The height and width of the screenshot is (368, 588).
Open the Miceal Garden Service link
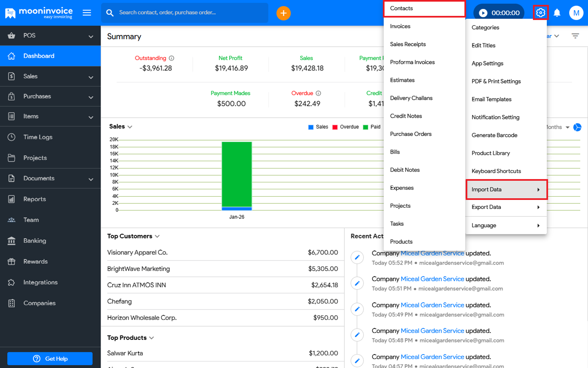click(x=432, y=254)
